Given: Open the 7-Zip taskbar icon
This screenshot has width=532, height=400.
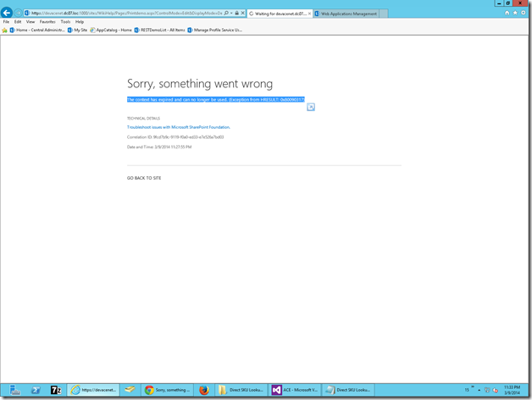Looking at the screenshot, I should (56, 390).
